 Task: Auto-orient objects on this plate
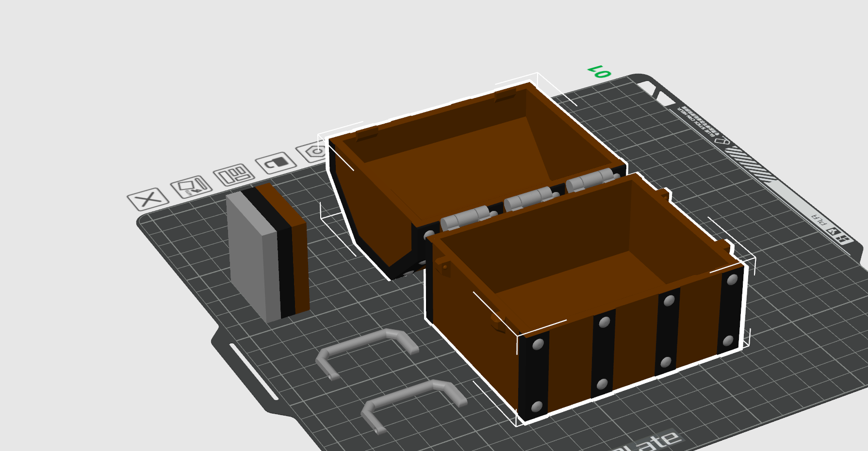click(x=191, y=186)
